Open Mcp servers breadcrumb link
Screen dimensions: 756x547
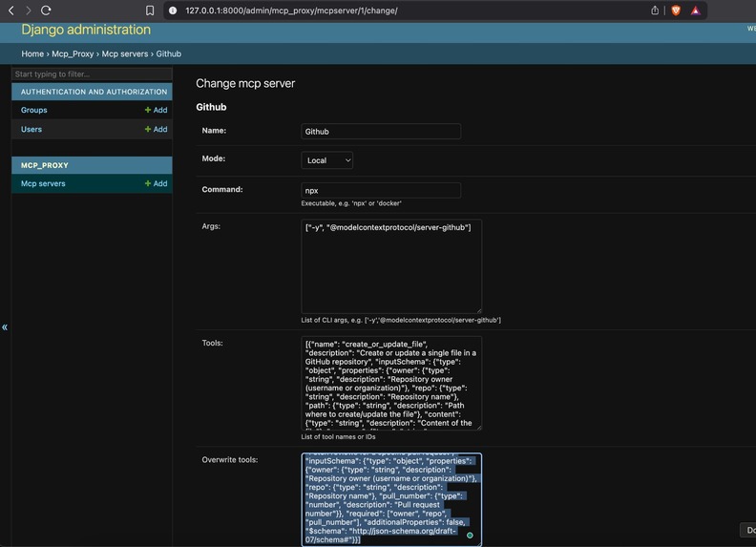125,53
